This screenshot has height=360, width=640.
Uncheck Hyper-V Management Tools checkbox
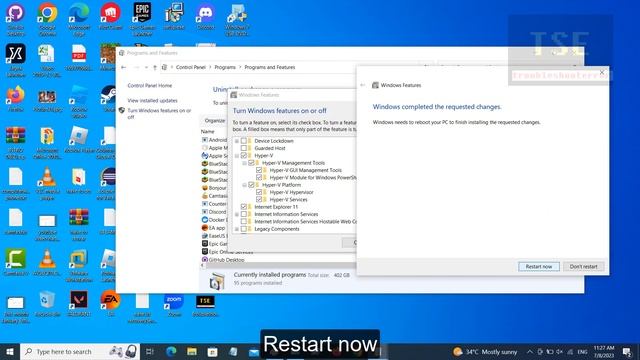(251, 163)
